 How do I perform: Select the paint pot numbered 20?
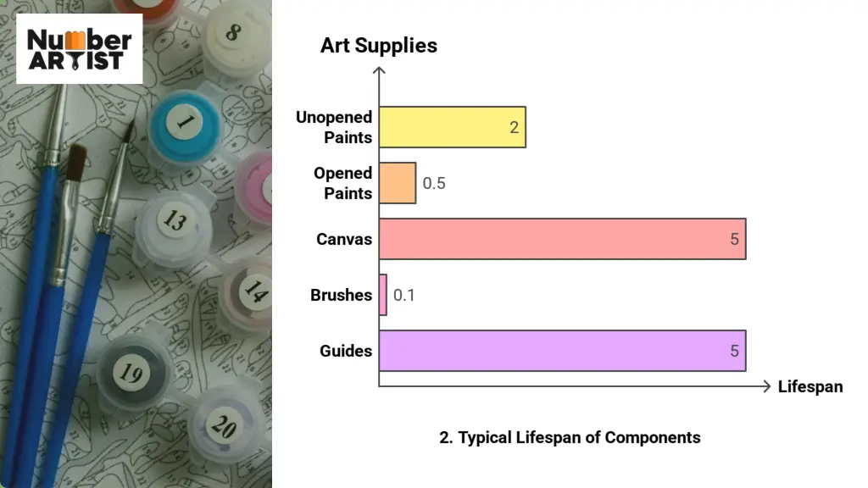coord(222,425)
